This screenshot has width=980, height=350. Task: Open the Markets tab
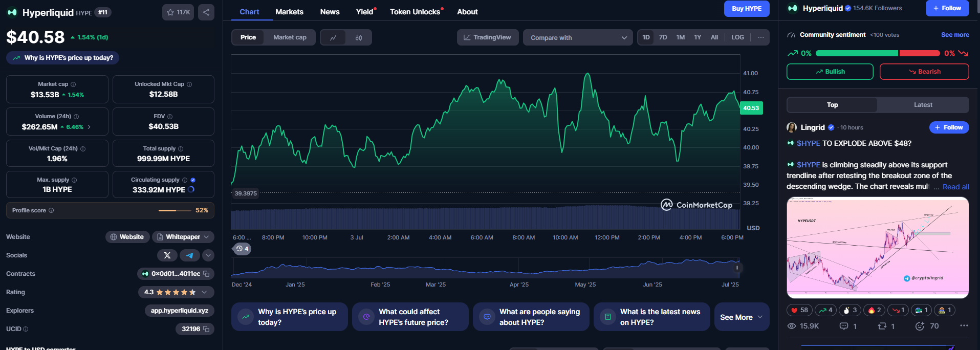point(289,12)
